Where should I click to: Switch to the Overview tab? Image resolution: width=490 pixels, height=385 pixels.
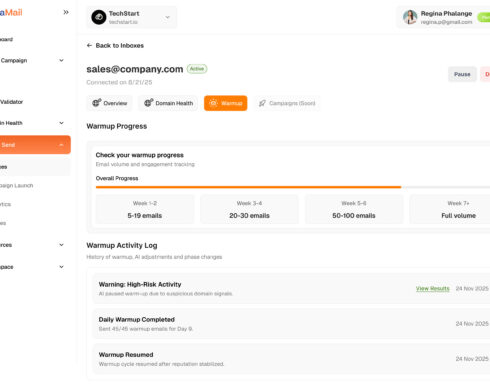point(109,103)
